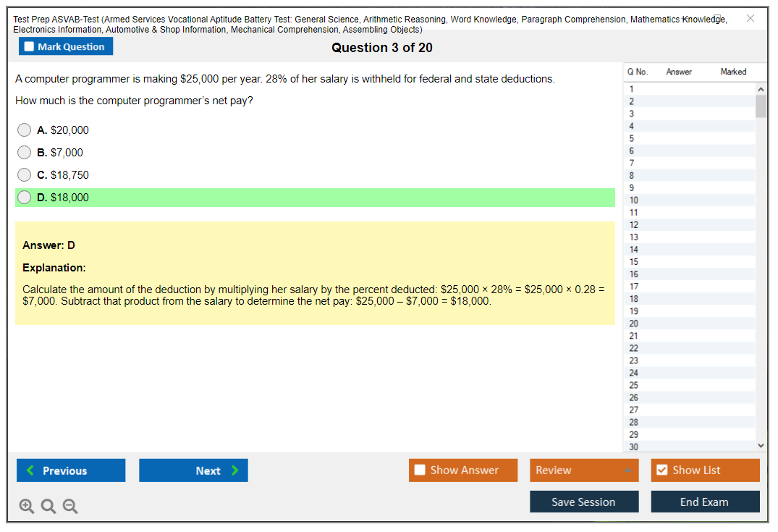Screen dimensions: 778x532
Task: Advance to the Next question
Action: pos(193,470)
